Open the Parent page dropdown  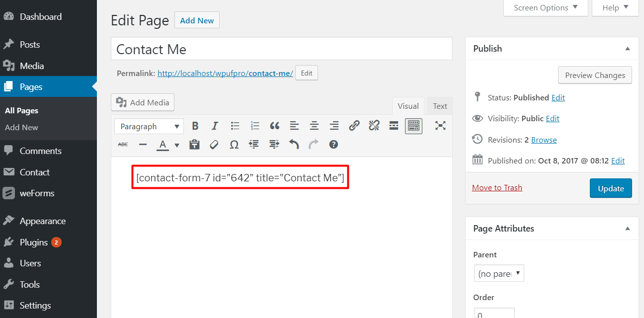point(499,273)
